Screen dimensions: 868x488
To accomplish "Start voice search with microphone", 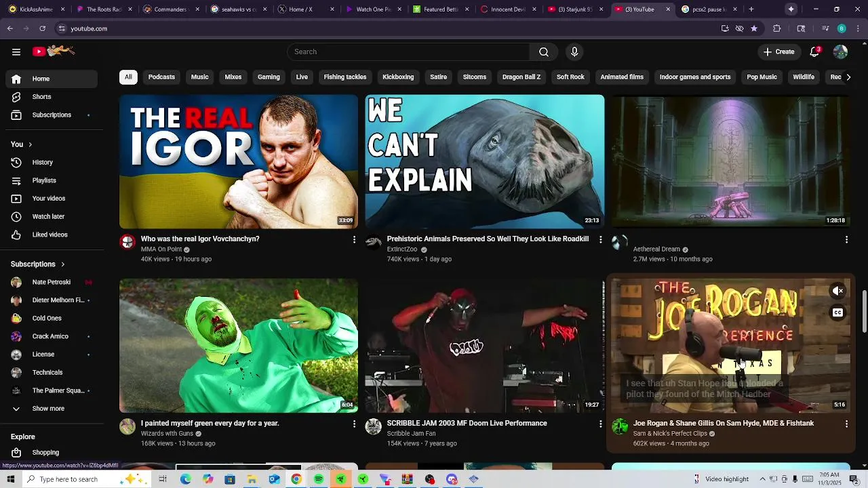I will click(x=574, y=52).
